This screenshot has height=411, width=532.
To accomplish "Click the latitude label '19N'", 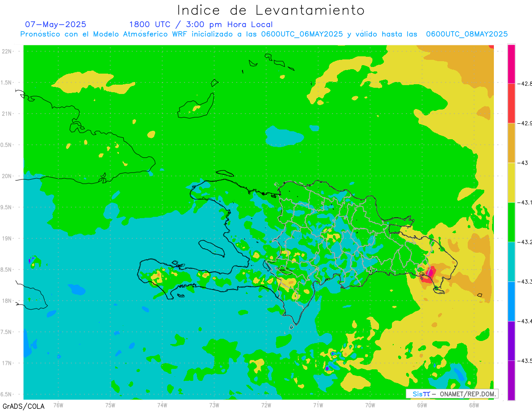I will pyautogui.click(x=8, y=239).
